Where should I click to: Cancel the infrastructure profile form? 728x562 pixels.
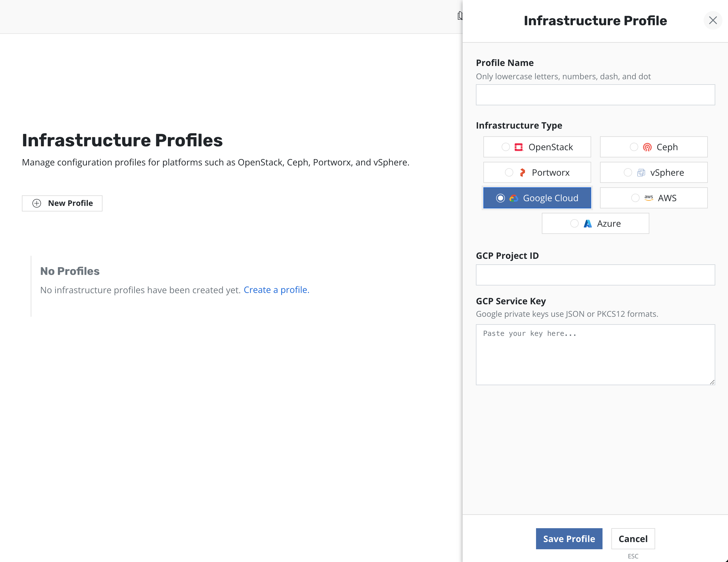tap(633, 539)
